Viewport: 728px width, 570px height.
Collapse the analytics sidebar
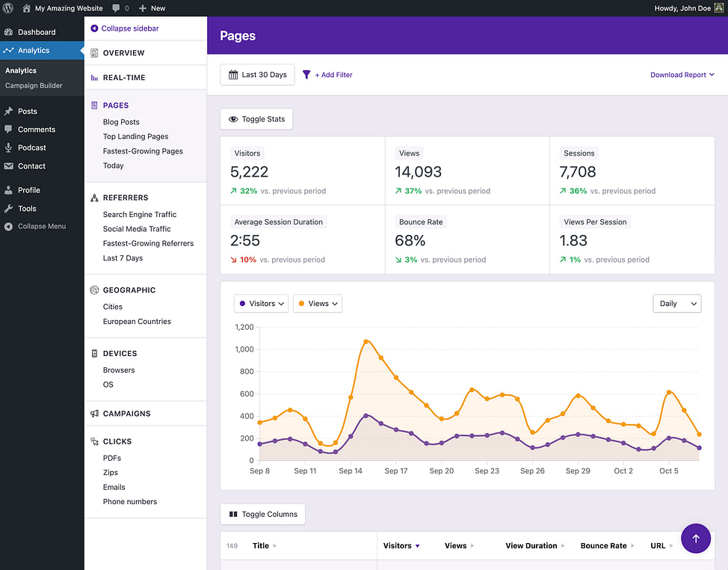125,28
